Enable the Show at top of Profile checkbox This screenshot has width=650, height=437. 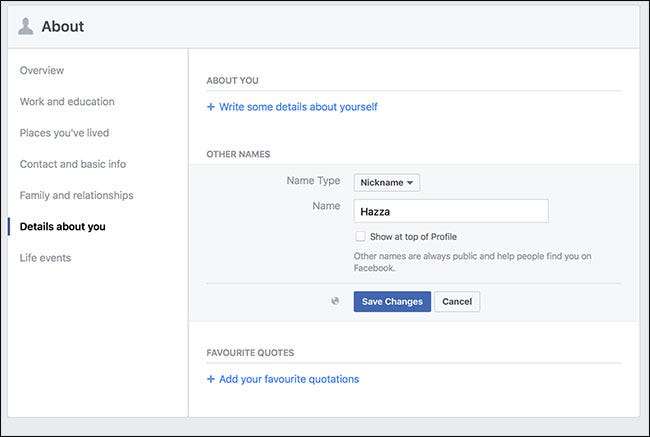pyautogui.click(x=360, y=237)
